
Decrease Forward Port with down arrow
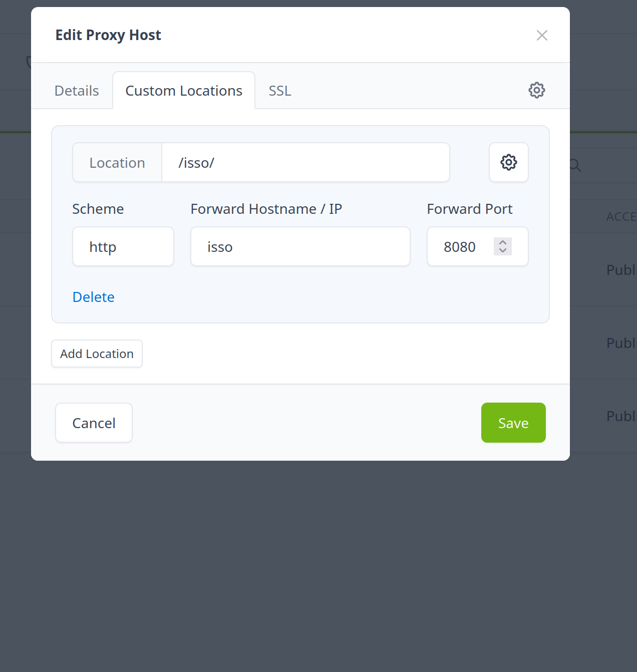503,250
